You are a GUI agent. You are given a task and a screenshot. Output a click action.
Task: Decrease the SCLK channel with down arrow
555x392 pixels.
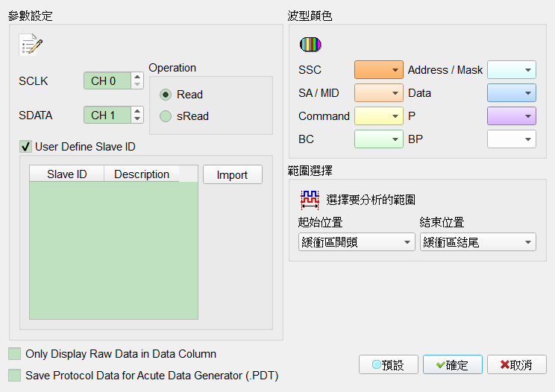137,85
